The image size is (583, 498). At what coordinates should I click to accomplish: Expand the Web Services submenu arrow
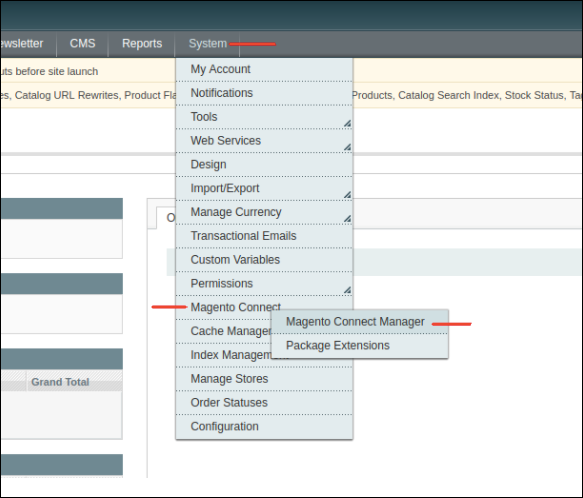point(347,147)
